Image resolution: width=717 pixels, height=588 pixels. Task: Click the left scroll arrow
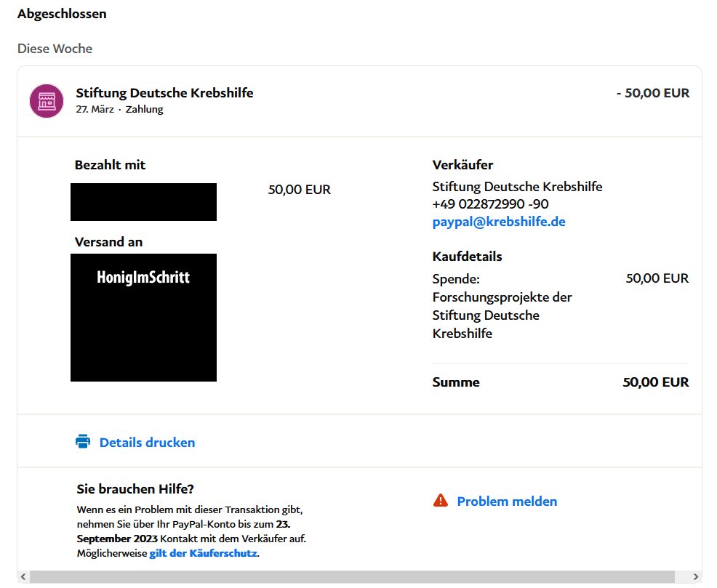point(23,577)
